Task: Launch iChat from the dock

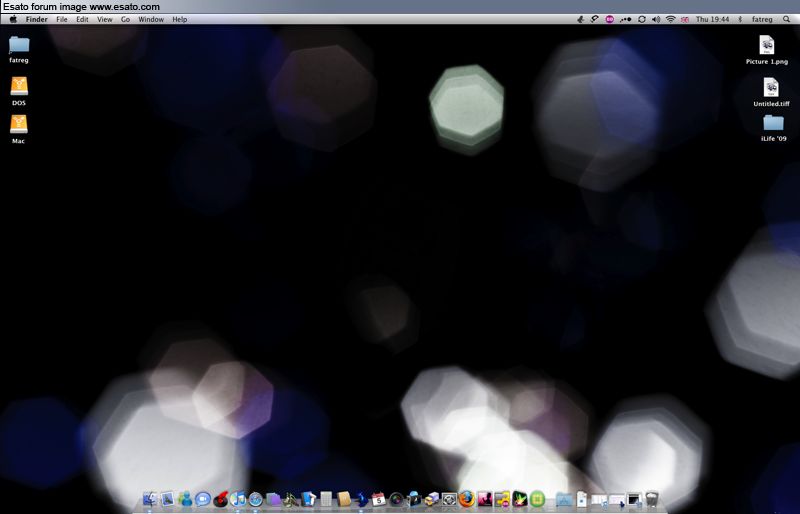Action: click(203, 499)
